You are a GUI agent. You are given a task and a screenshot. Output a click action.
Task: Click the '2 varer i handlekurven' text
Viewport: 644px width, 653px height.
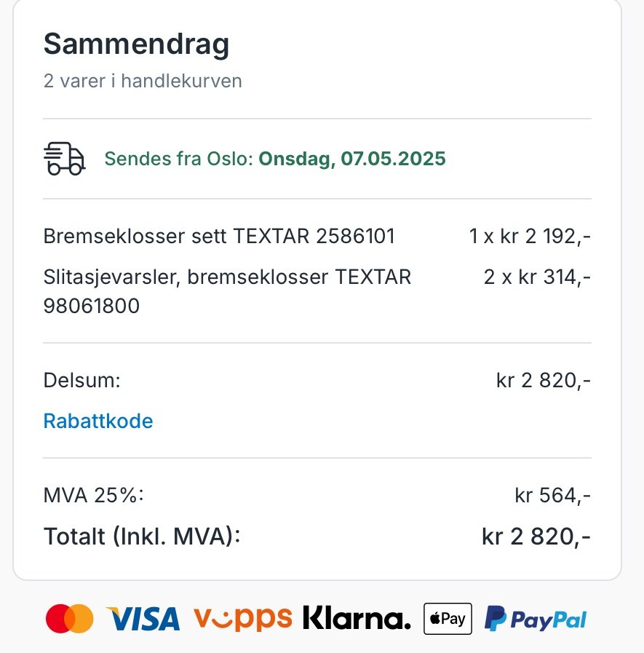click(143, 80)
